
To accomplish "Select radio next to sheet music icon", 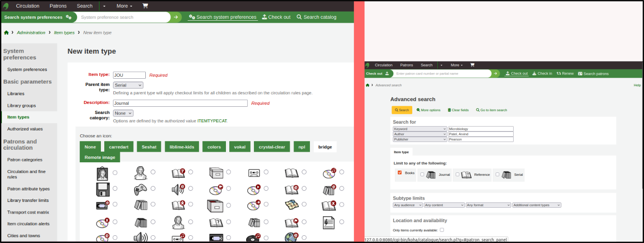I will tap(342, 222).
